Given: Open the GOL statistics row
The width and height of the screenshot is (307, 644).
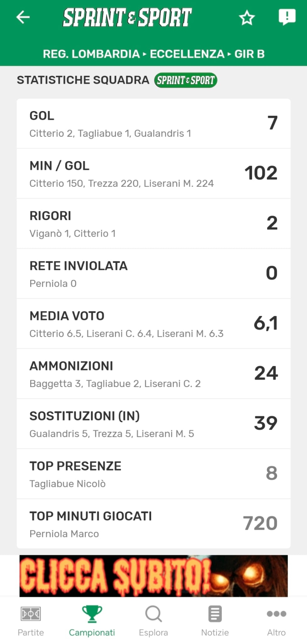Looking at the screenshot, I should pyautogui.click(x=153, y=124).
